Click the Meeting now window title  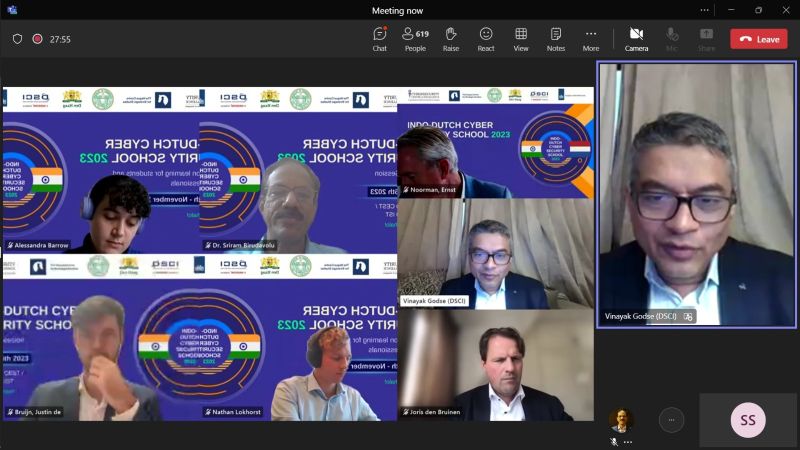(x=397, y=10)
